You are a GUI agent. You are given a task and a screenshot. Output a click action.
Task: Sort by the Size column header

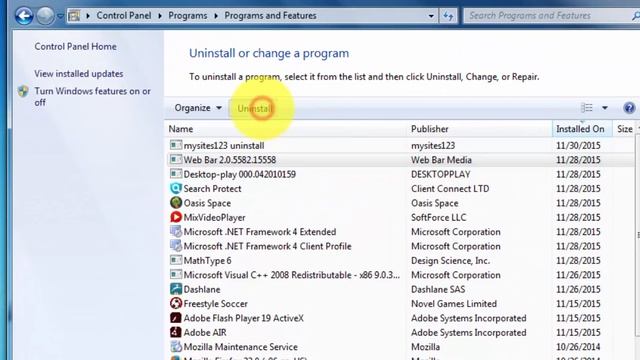[x=625, y=129]
